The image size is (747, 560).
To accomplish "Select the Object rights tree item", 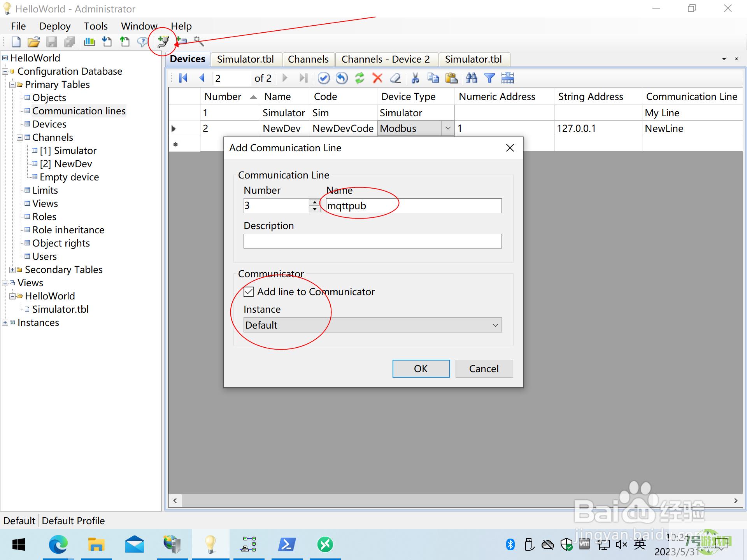I will [61, 243].
